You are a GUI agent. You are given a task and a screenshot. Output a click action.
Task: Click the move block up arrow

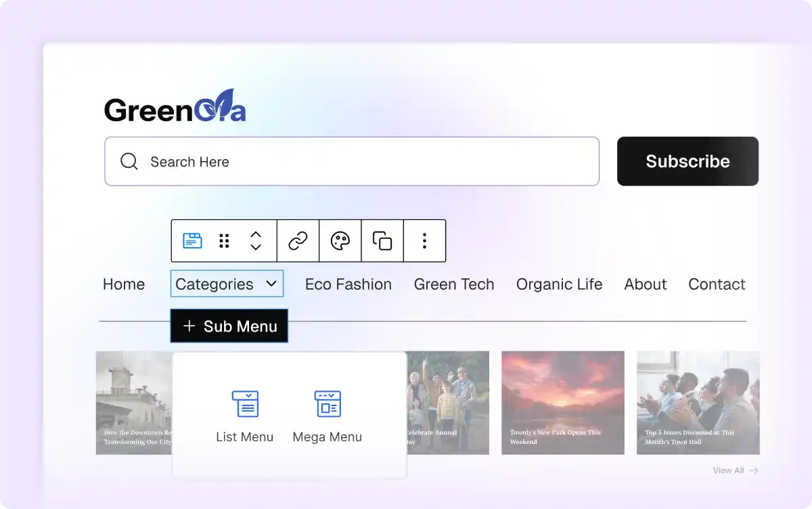pyautogui.click(x=255, y=236)
